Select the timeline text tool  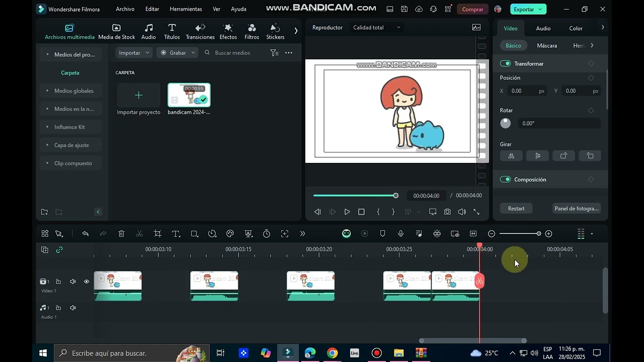[176, 234]
